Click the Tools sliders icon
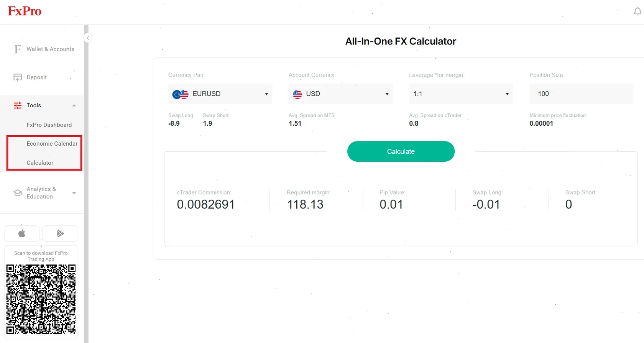Screen dimensions: 644x343 tap(17, 105)
